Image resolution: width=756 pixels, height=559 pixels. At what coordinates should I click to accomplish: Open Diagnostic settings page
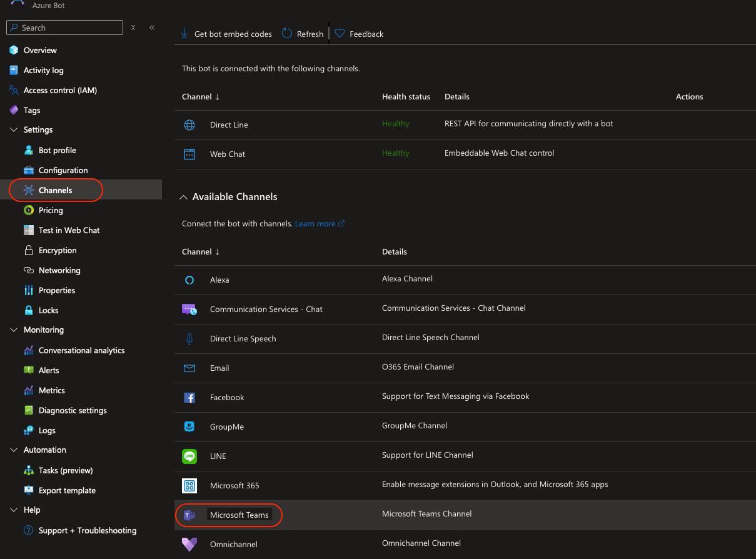pyautogui.click(x=73, y=410)
